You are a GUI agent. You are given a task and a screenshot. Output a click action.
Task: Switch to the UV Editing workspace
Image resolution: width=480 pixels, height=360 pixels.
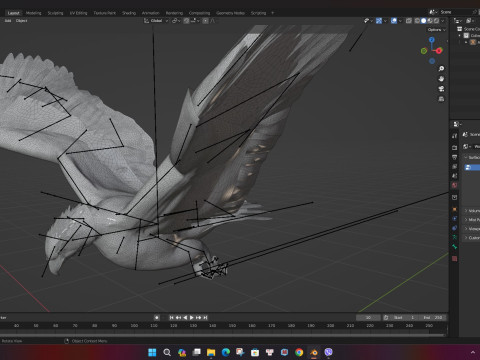click(78, 13)
